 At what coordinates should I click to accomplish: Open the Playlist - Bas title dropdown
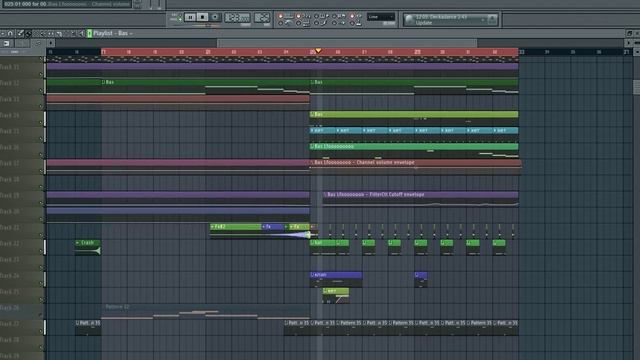click(113, 33)
